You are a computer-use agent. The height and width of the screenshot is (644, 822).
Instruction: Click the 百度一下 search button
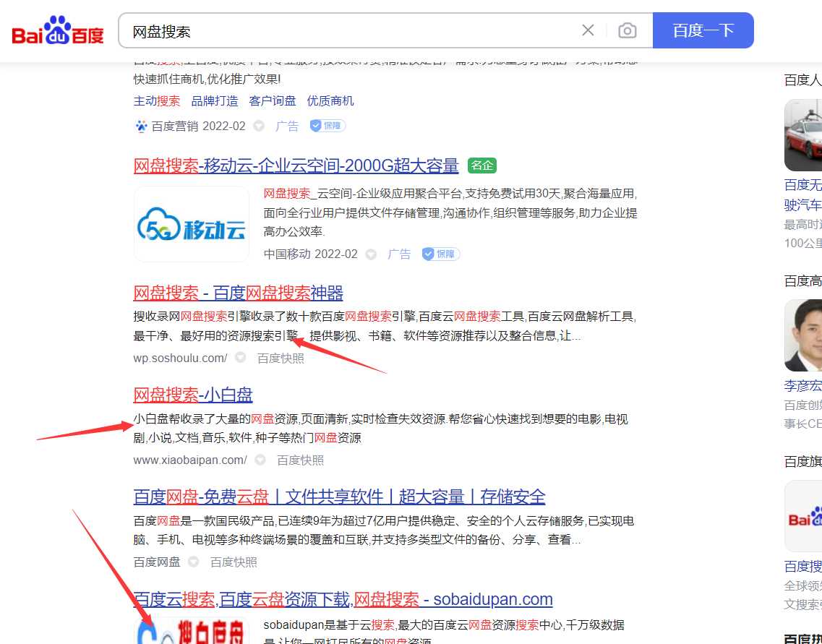[x=703, y=30]
